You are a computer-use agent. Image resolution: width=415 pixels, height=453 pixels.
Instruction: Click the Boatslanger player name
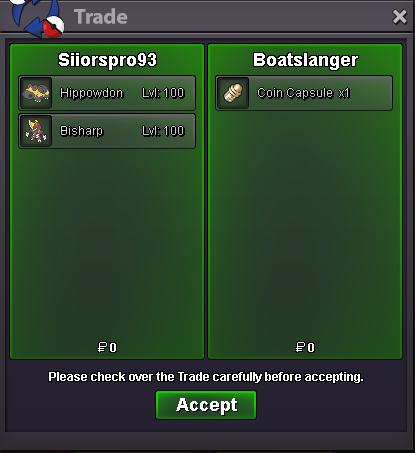coord(305,60)
